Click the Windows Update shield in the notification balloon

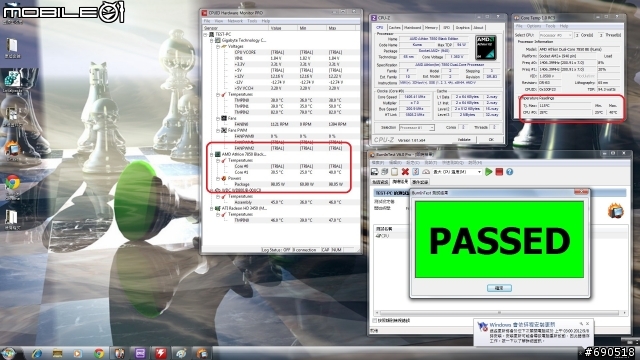[483, 327]
